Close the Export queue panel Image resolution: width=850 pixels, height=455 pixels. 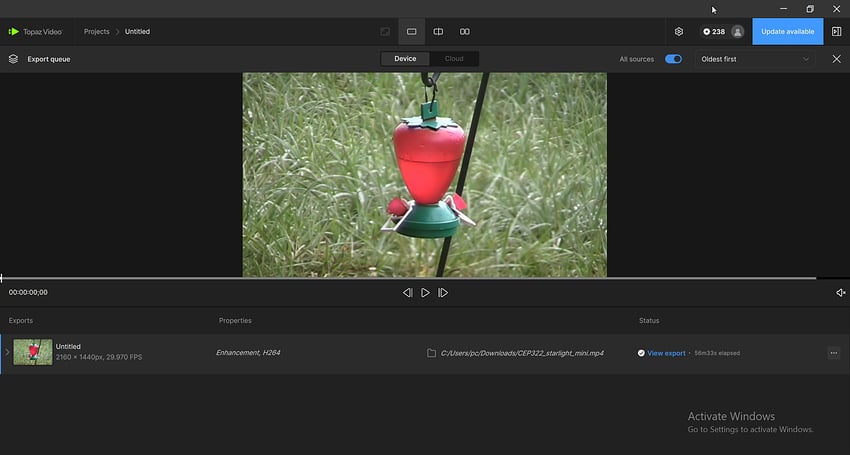[837, 59]
